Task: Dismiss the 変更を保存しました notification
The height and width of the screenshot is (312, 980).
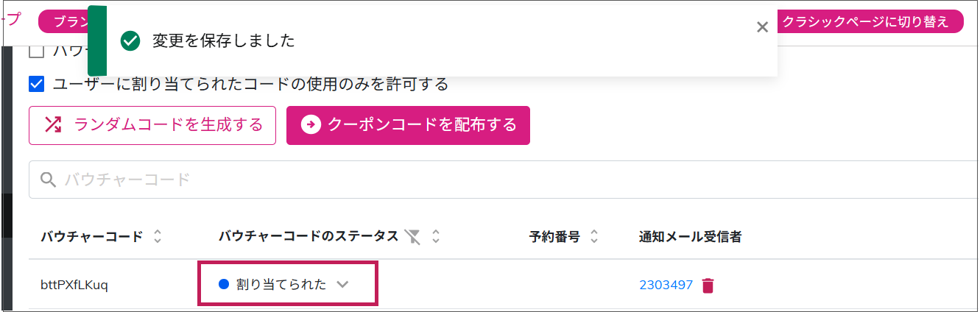Action: click(762, 27)
